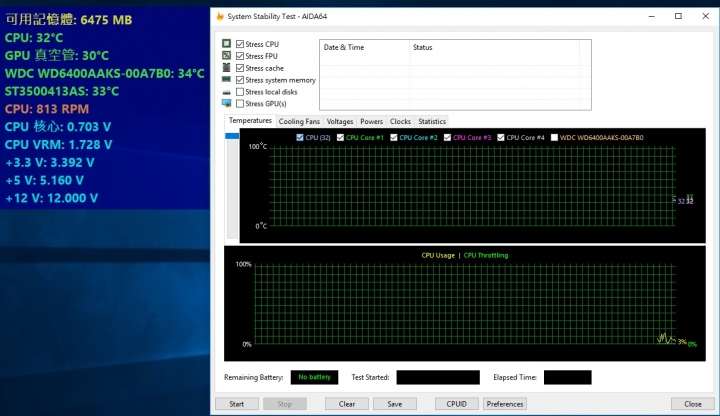This screenshot has width=720, height=416.
Task: Click the Elapsed Time field
Action: coord(568,377)
